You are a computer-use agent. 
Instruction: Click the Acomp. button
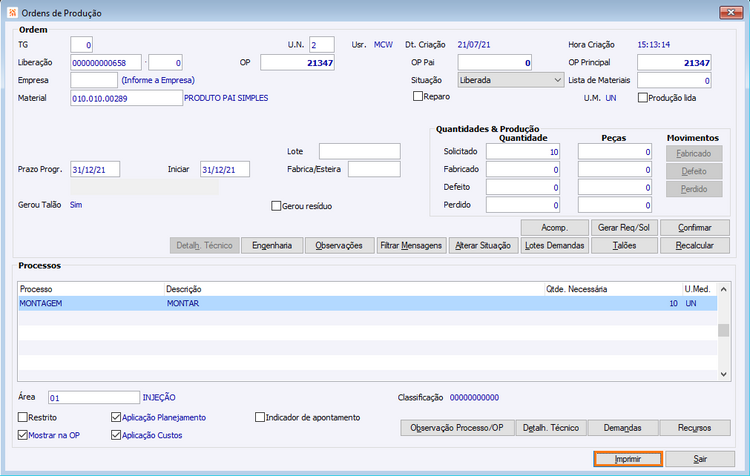tap(554, 228)
